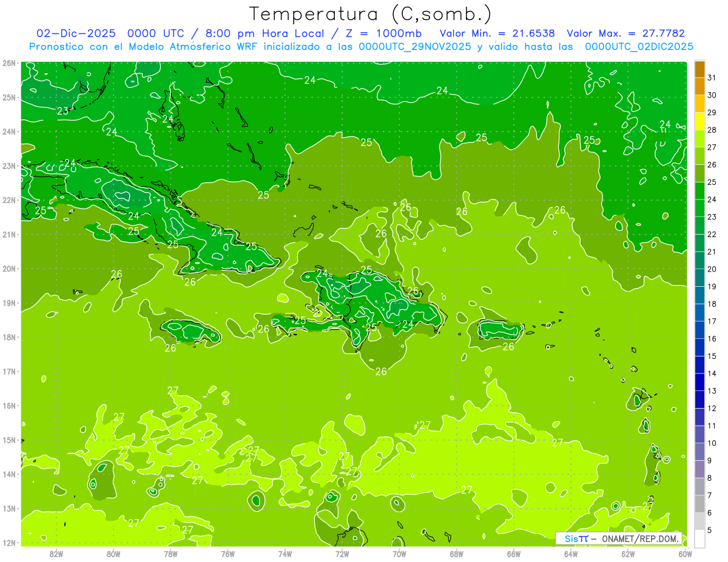
Task: Click the 17N latitude axis label
Action: coord(9,372)
